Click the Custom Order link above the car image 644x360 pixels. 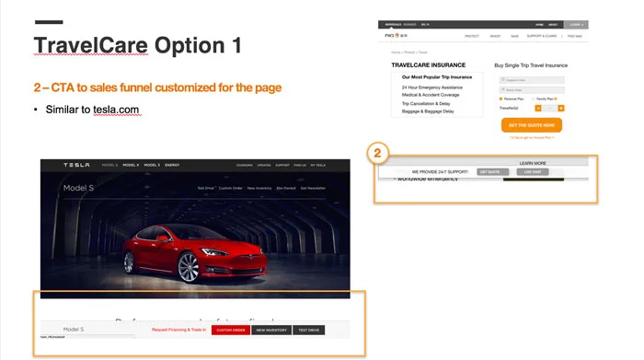(230, 188)
